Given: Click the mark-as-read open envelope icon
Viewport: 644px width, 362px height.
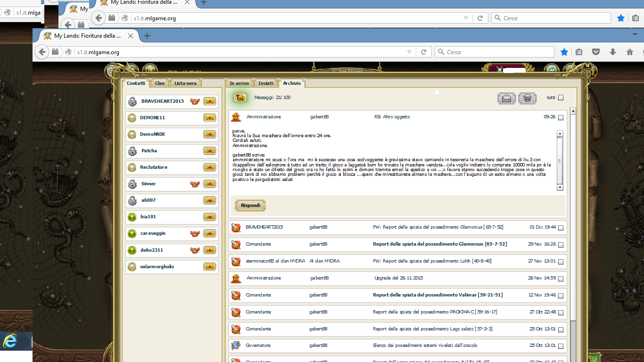Looking at the screenshot, I should (506, 98).
